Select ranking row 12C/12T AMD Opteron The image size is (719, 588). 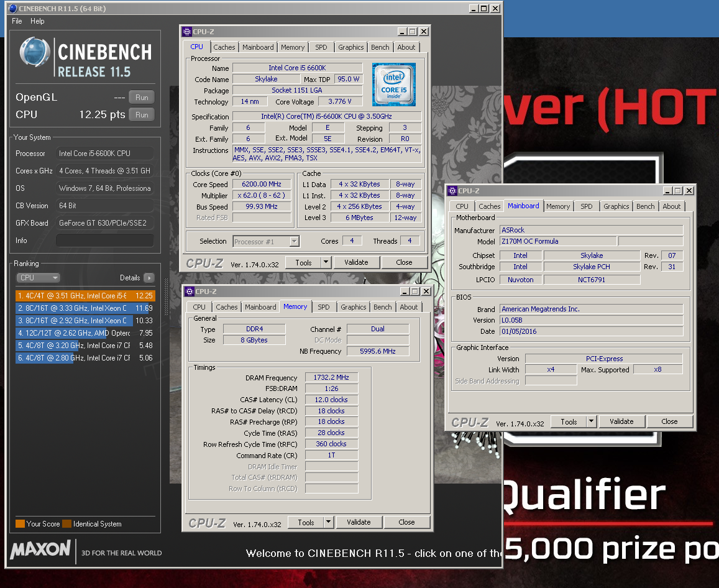(85, 333)
